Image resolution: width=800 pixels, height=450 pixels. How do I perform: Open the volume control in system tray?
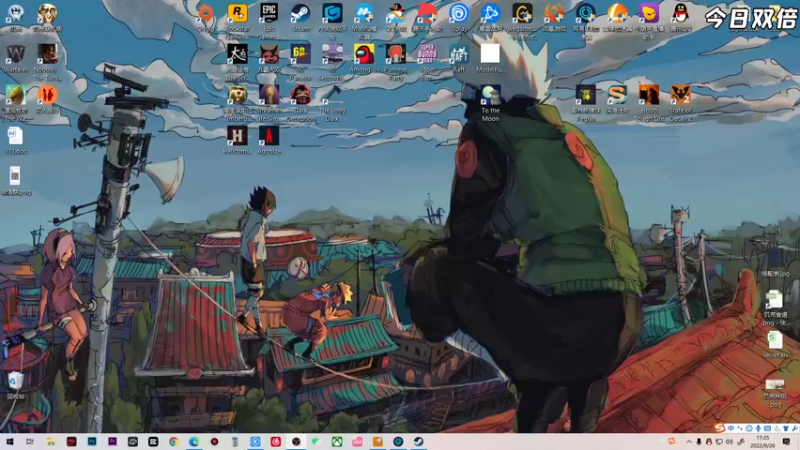click(729, 442)
